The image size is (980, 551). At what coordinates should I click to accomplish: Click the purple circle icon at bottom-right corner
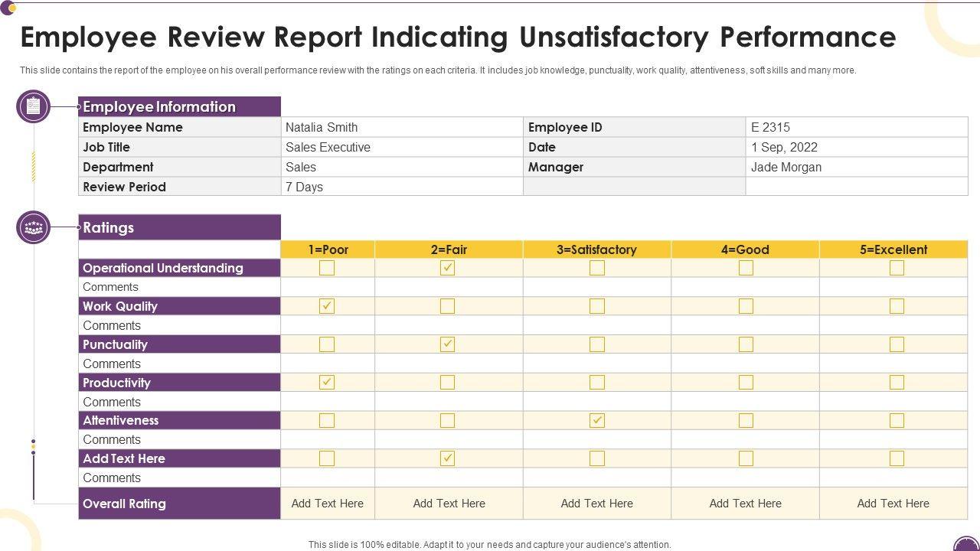(x=968, y=545)
